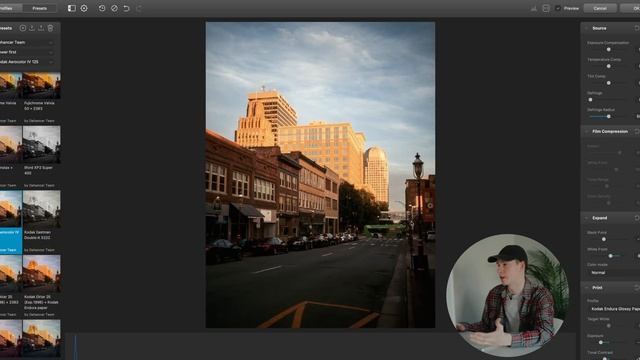Select the Ilford XP2 Super 400 preset thumbnail
This screenshot has width=640, height=360.
[42, 144]
